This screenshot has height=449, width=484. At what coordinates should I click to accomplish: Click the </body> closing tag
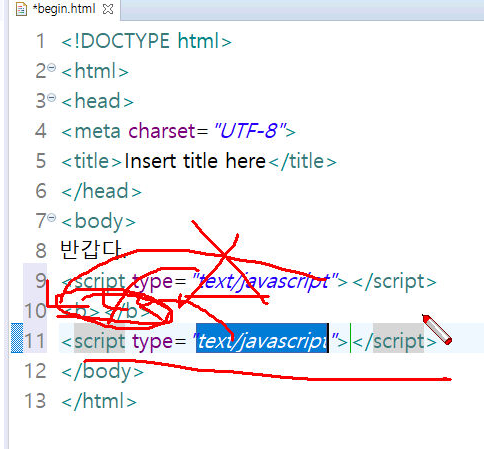point(102,371)
